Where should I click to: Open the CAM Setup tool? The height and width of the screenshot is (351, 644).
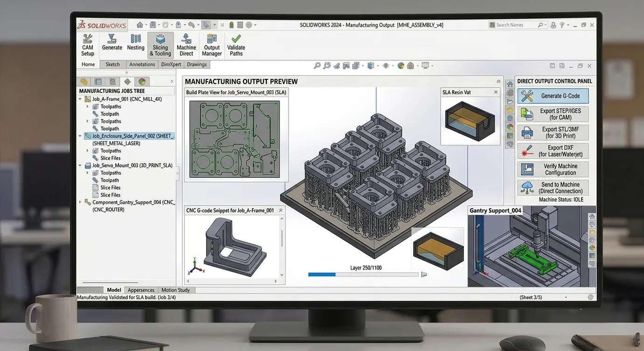[88, 45]
